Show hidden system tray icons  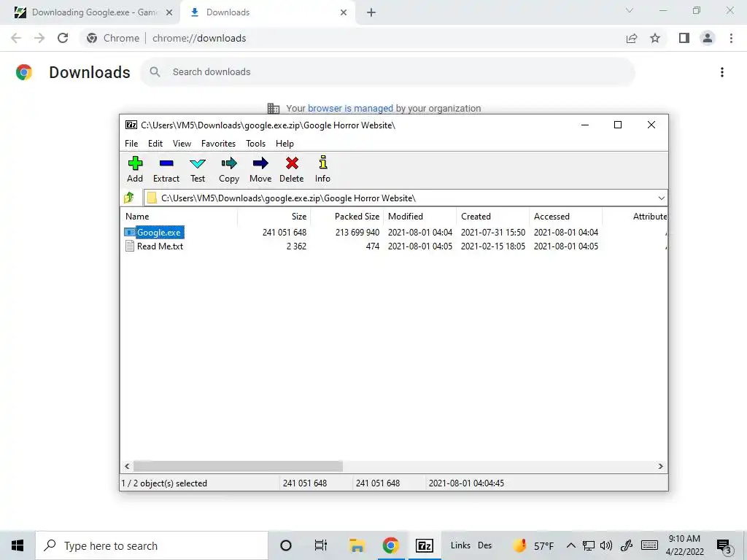pyautogui.click(x=571, y=545)
